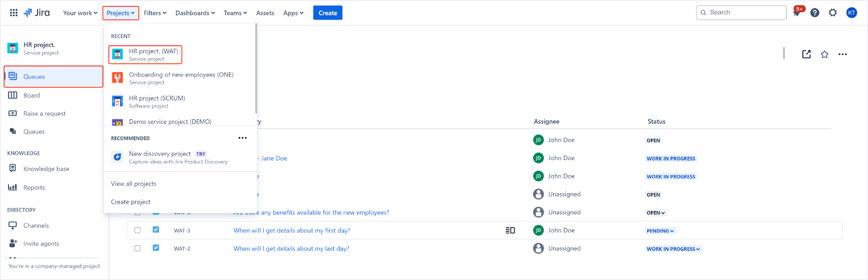Open the Recommended section three-dot menu
This screenshot has height=280, width=868.
click(242, 138)
